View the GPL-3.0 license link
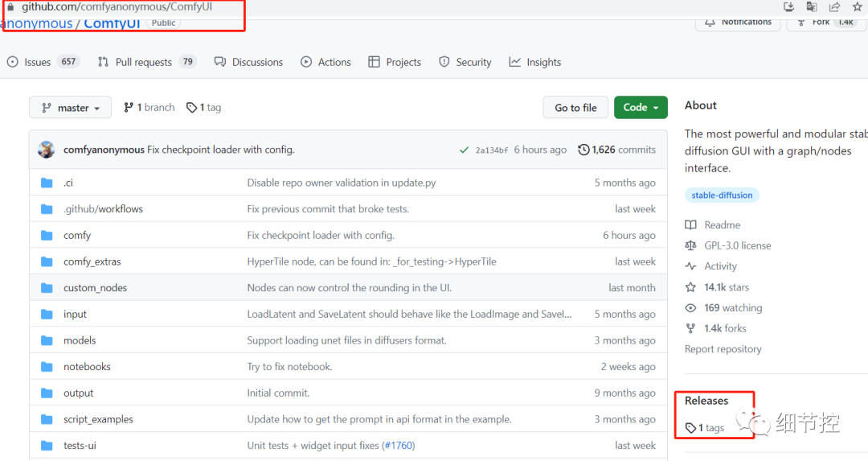This screenshot has height=461, width=868. (x=728, y=245)
